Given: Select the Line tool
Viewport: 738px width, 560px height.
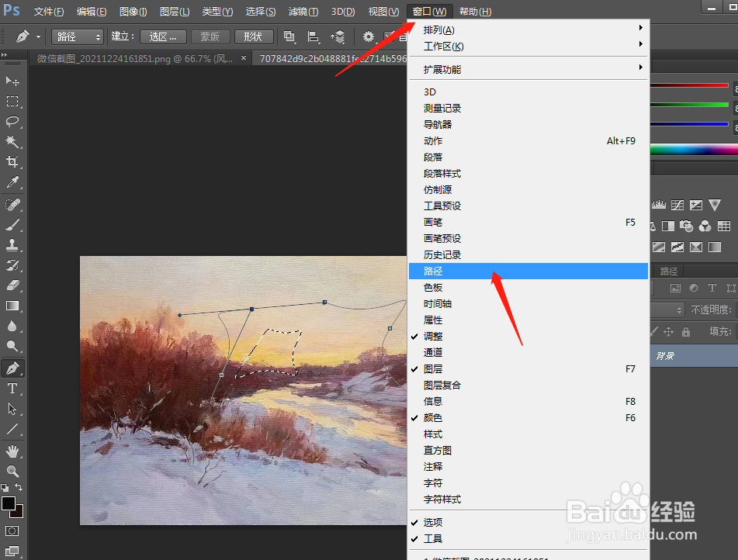Looking at the screenshot, I should (x=12, y=429).
